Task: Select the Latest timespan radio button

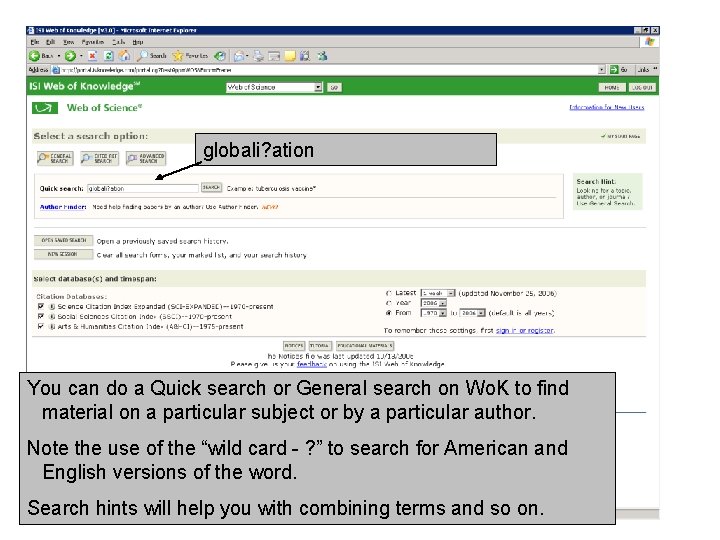Action: pyautogui.click(x=388, y=293)
